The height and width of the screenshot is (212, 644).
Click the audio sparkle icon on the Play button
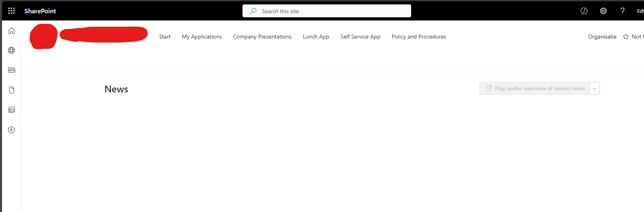tap(489, 88)
